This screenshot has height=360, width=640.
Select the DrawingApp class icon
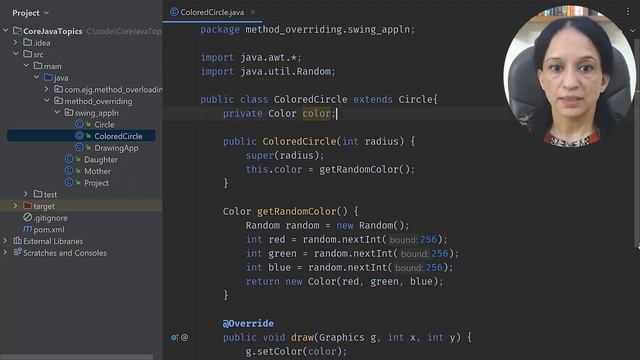click(79, 147)
